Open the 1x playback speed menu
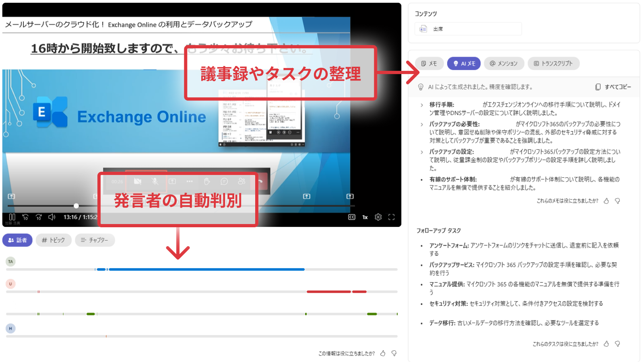Viewport: 644px width, 362px height. [x=365, y=217]
